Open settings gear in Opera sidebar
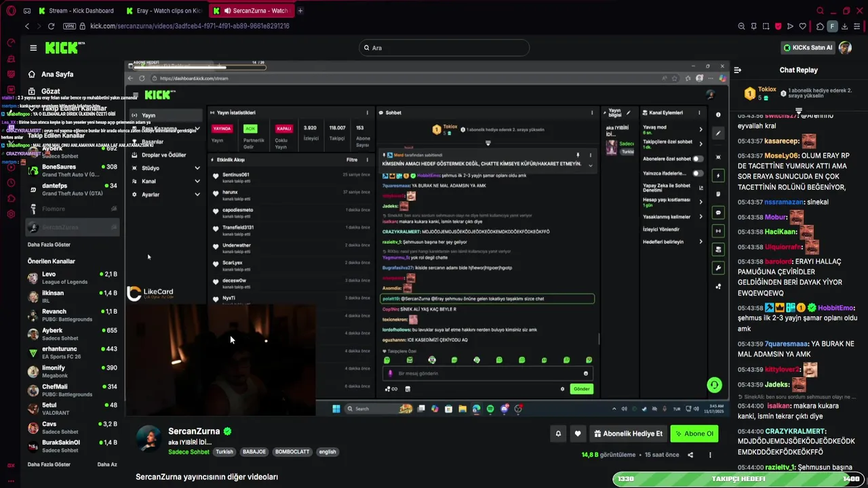The image size is (868, 488). tap(11, 214)
